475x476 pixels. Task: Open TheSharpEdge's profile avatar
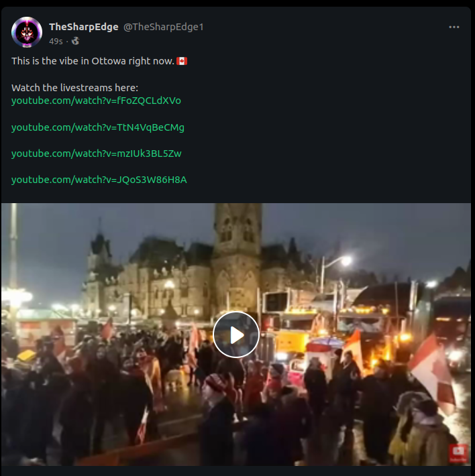(x=27, y=32)
